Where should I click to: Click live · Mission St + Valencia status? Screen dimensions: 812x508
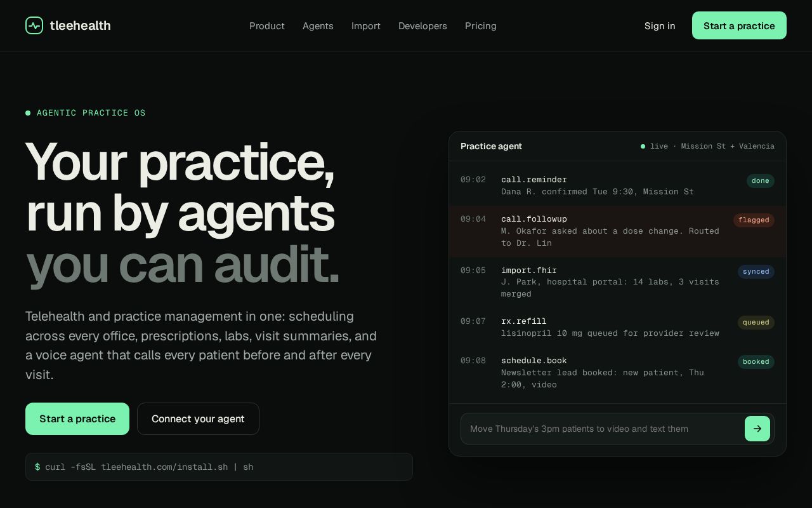[x=707, y=146]
